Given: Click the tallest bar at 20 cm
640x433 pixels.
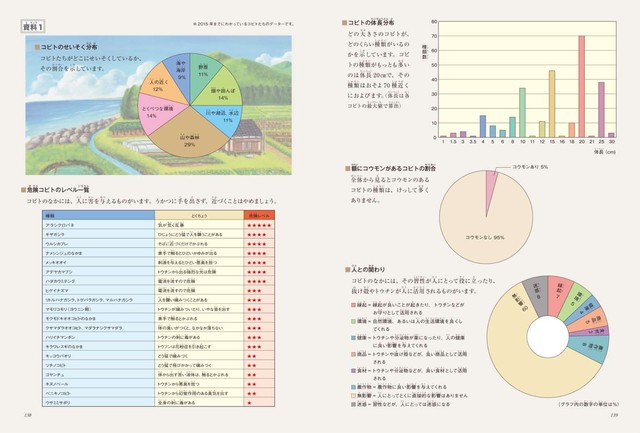Looking at the screenshot, I should 582,87.
